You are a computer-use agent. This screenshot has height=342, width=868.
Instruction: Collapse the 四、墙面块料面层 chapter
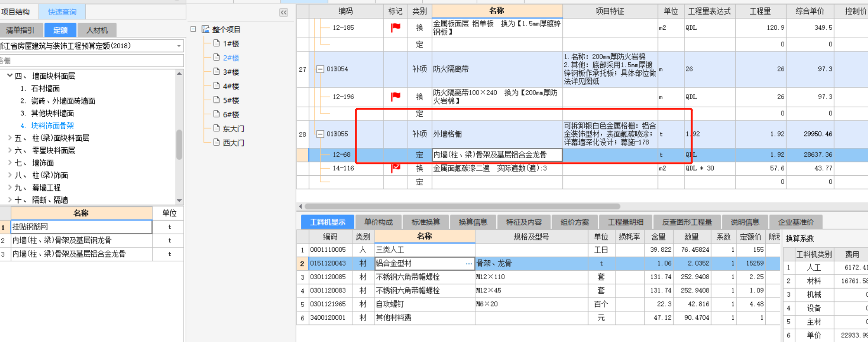(9, 76)
